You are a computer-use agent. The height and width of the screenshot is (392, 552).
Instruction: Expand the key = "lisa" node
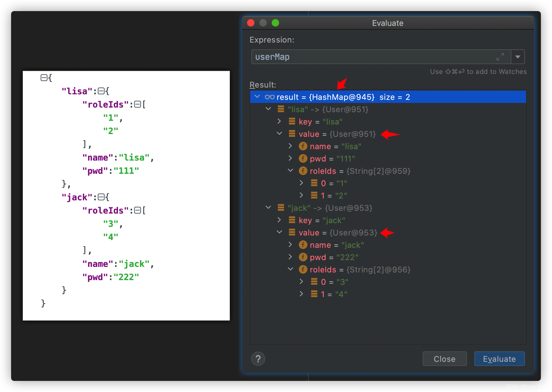pyautogui.click(x=279, y=121)
